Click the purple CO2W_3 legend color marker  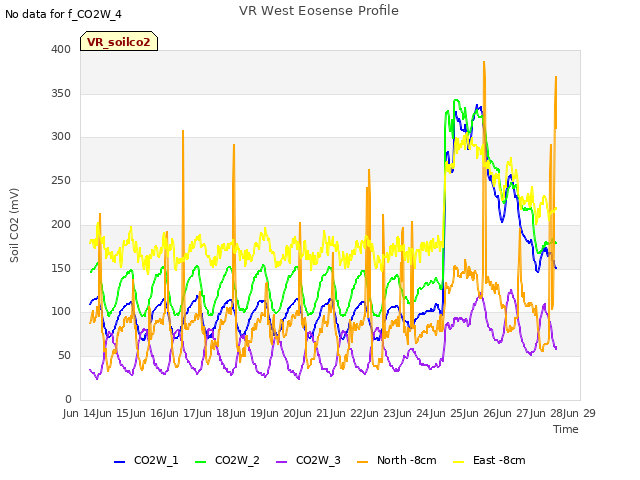(x=282, y=462)
